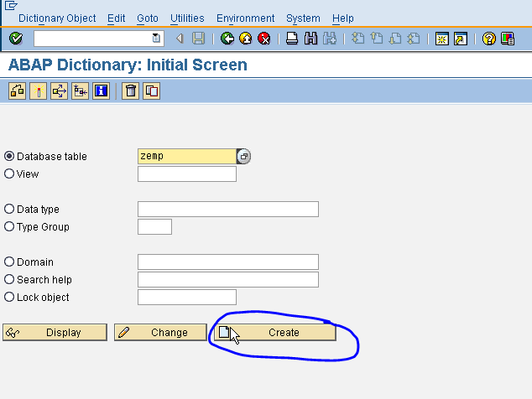Click the View name input field
Viewport: 532px width, 399px height.
tap(187, 174)
